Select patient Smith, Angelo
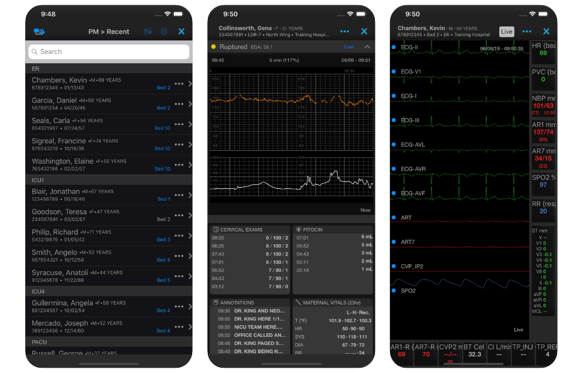Image resolution: width=588 pixels, height=373 pixels. tap(109, 256)
